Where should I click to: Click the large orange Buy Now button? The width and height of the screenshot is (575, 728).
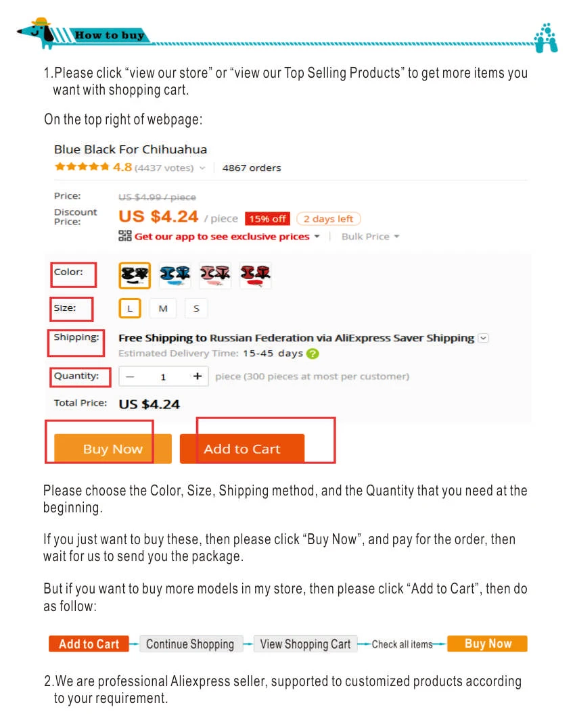coord(113,449)
